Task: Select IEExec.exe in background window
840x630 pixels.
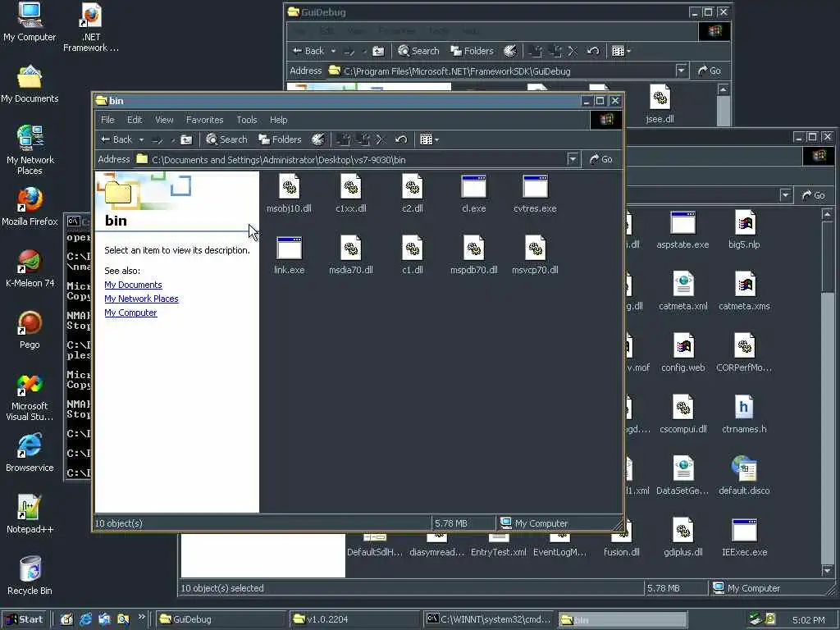Action: point(745,537)
